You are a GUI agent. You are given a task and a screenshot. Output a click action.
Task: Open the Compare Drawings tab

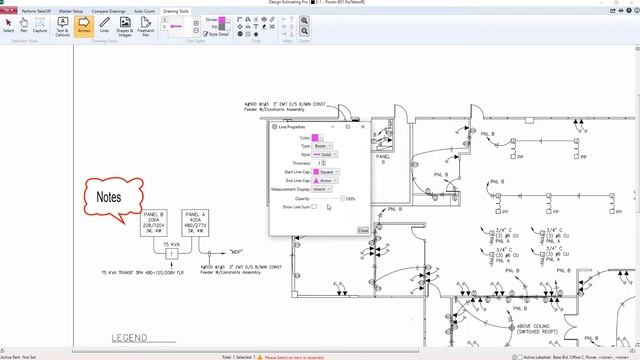(109, 11)
